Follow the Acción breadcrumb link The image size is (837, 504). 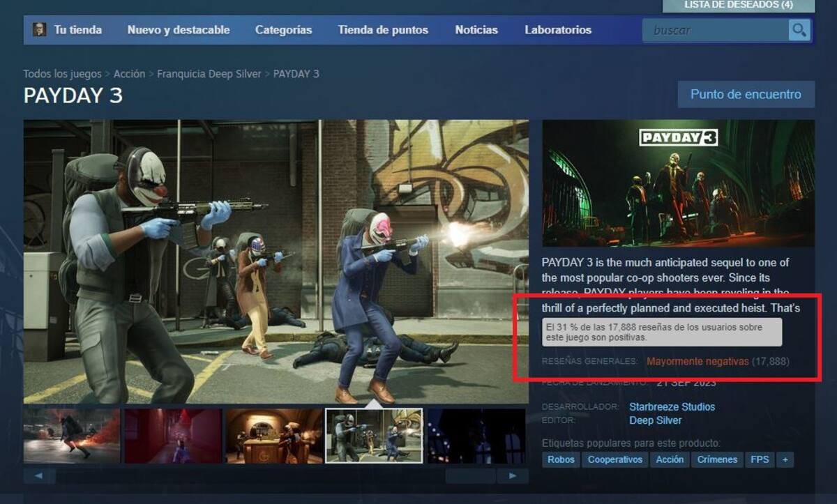tap(129, 74)
